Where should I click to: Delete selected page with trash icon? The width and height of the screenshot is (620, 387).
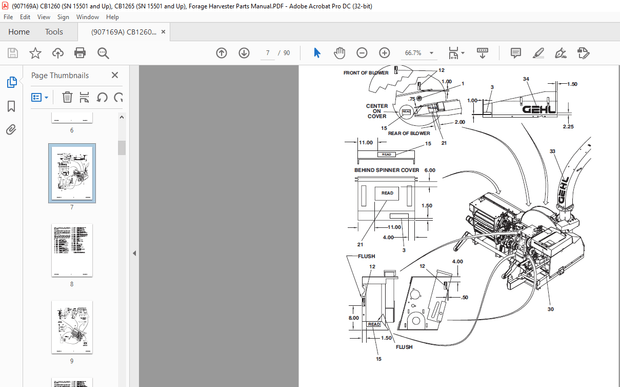67,97
